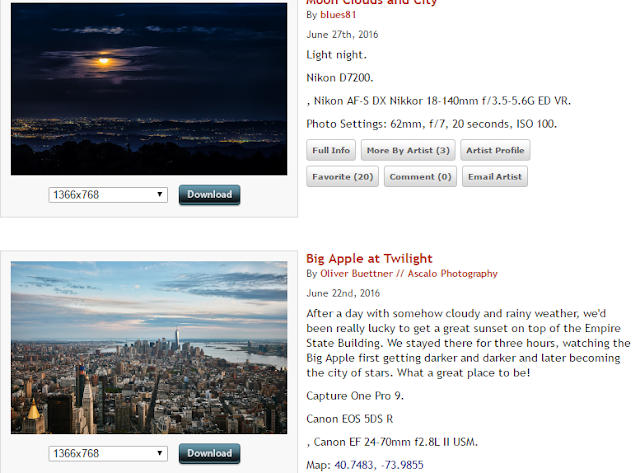
Task: Expand the resolution dropdown under the skyline photo
Action: 108,453
